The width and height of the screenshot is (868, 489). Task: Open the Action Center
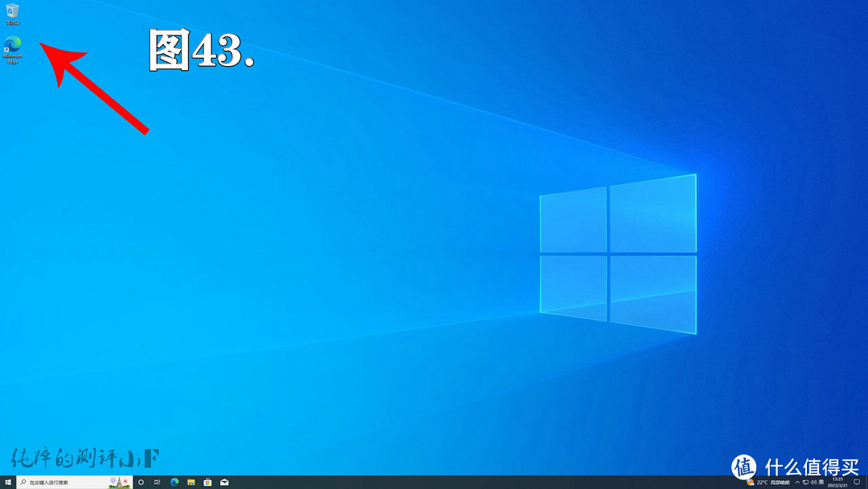pyautogui.click(x=857, y=483)
